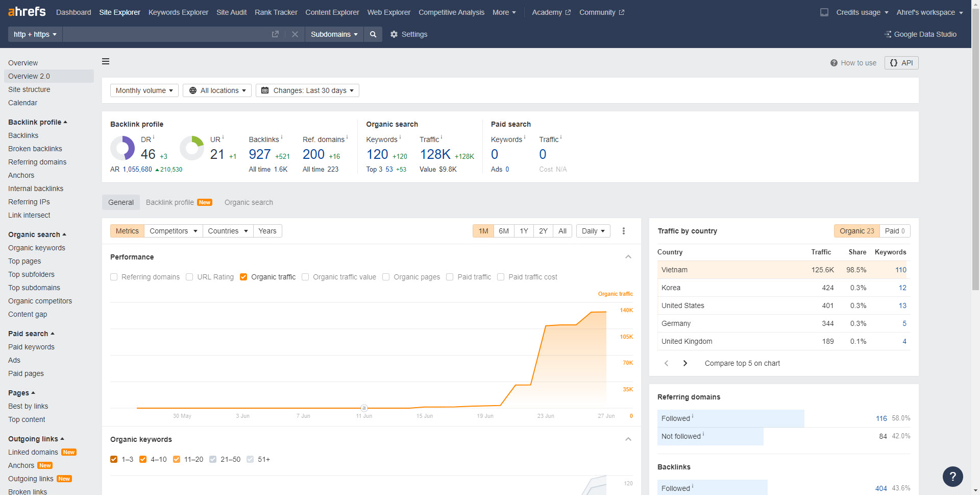Switch to Organic search tab

(249, 202)
